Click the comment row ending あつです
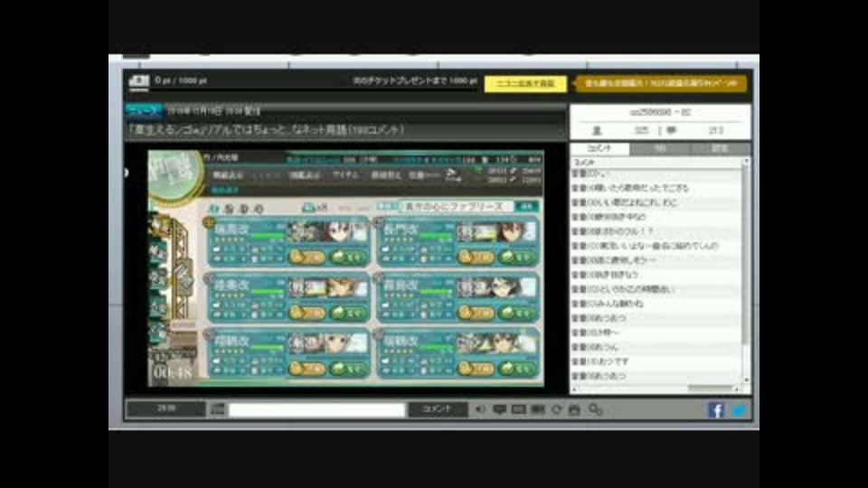 656,361
